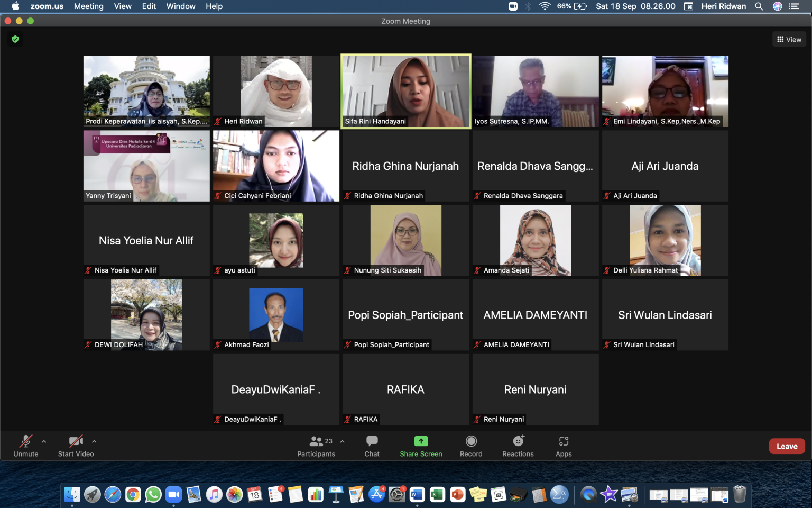Viewport: 812px width, 508px height.
Task: Open the Chat panel
Action: 372,446
